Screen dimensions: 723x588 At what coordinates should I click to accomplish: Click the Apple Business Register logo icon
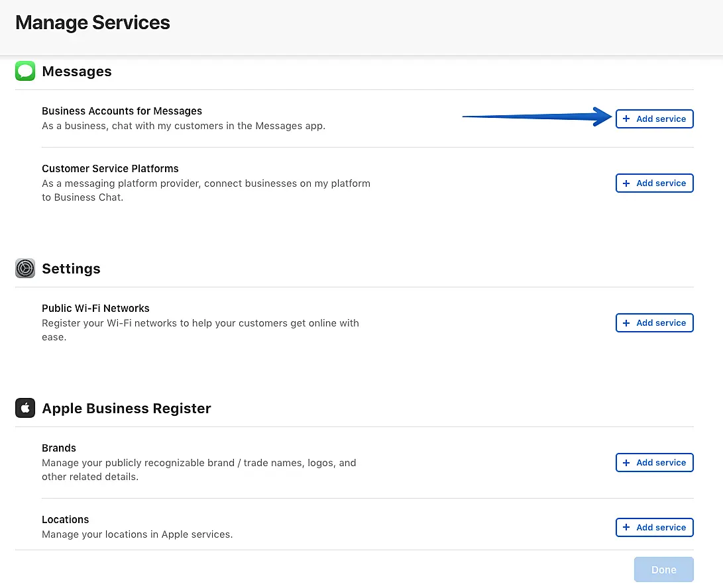point(25,408)
